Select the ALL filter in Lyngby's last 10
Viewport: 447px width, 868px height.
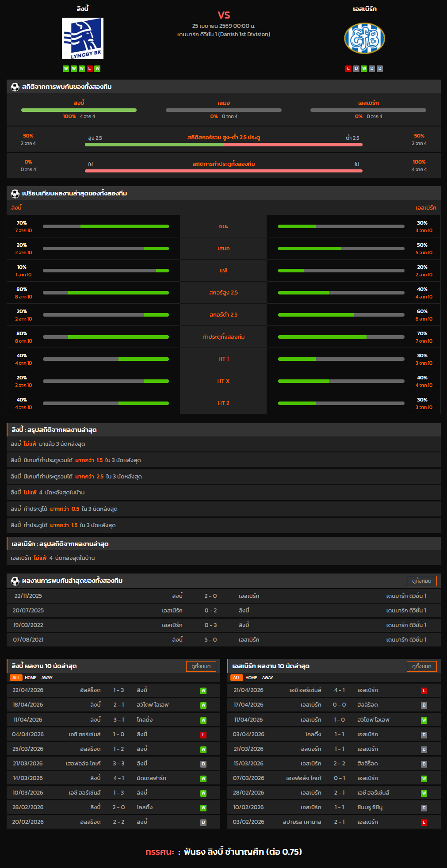click(16, 677)
